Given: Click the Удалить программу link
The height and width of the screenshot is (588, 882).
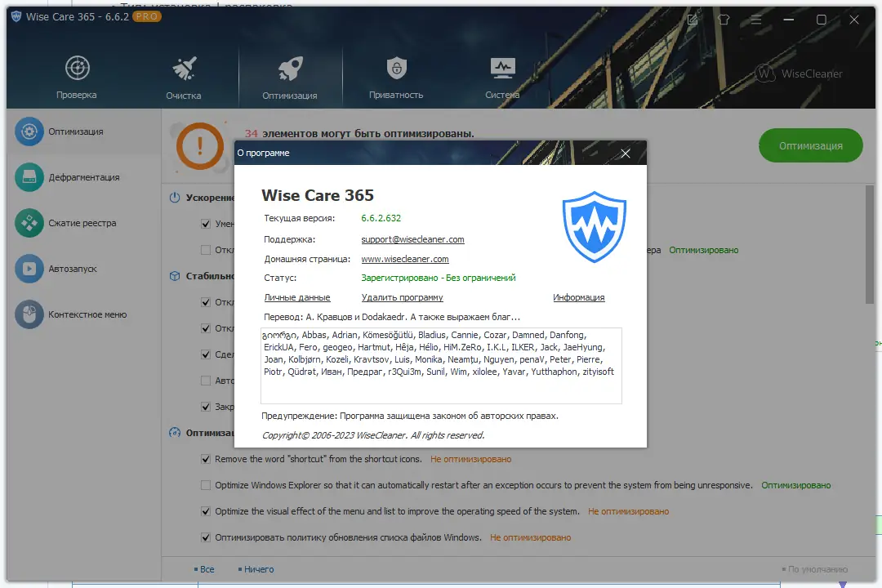Looking at the screenshot, I should (x=402, y=297).
